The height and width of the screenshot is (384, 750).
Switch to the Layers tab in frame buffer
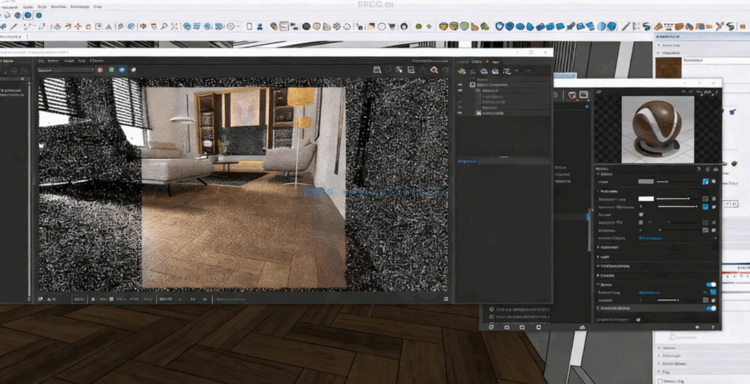[463, 62]
